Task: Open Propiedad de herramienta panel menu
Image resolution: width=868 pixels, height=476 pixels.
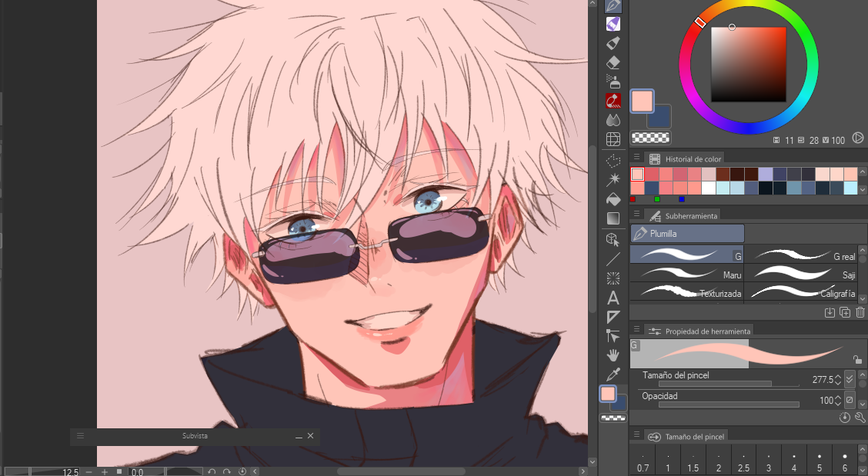Action: tap(636, 329)
